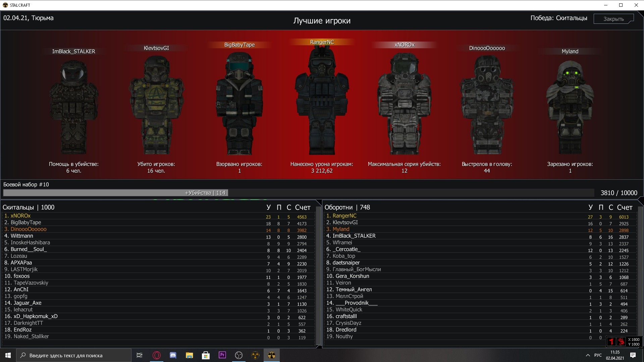Open Microsoft Store from taskbar
Image resolution: width=644 pixels, height=362 pixels.
point(206,355)
